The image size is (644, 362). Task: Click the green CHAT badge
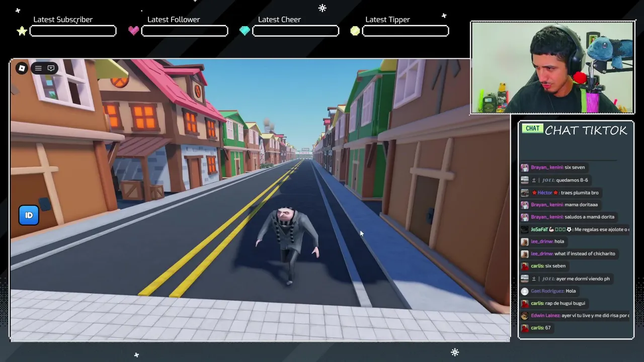[532, 129]
